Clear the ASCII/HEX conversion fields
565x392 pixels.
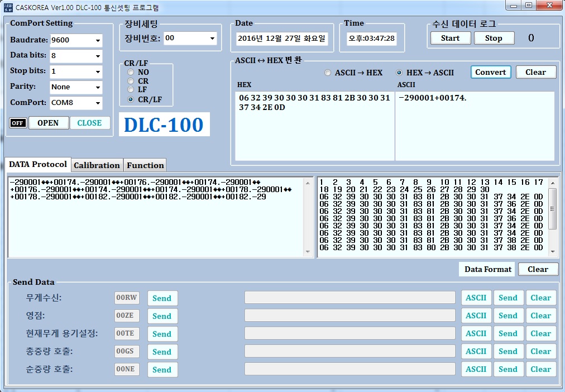[x=536, y=72]
